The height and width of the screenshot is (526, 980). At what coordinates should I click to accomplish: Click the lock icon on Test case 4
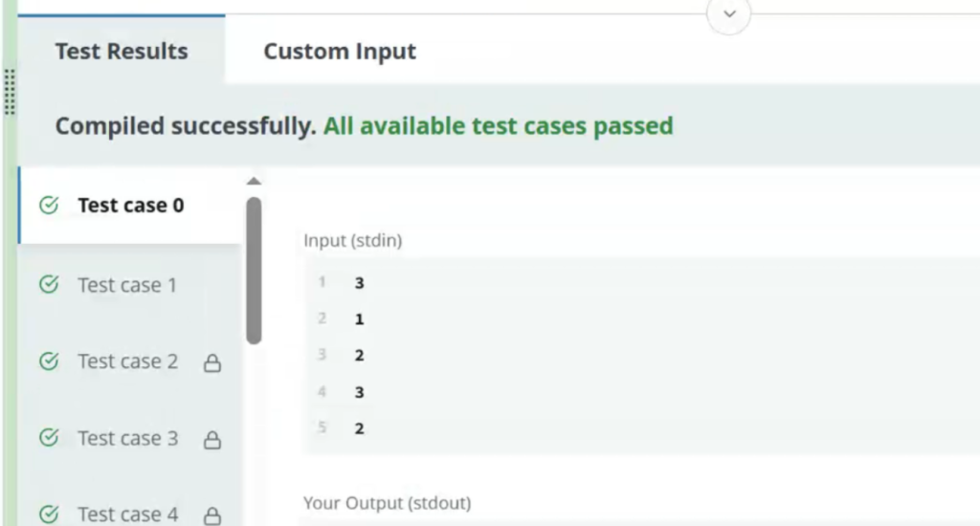click(x=212, y=516)
